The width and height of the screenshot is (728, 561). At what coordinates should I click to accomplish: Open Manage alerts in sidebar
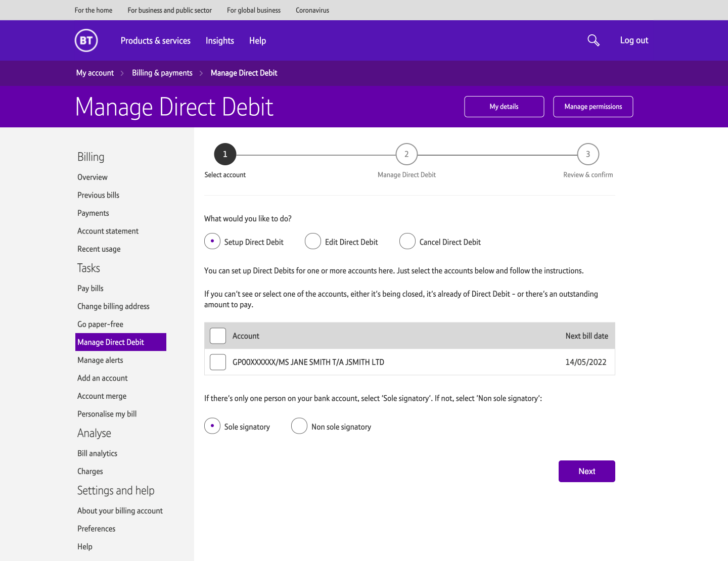coord(100,360)
